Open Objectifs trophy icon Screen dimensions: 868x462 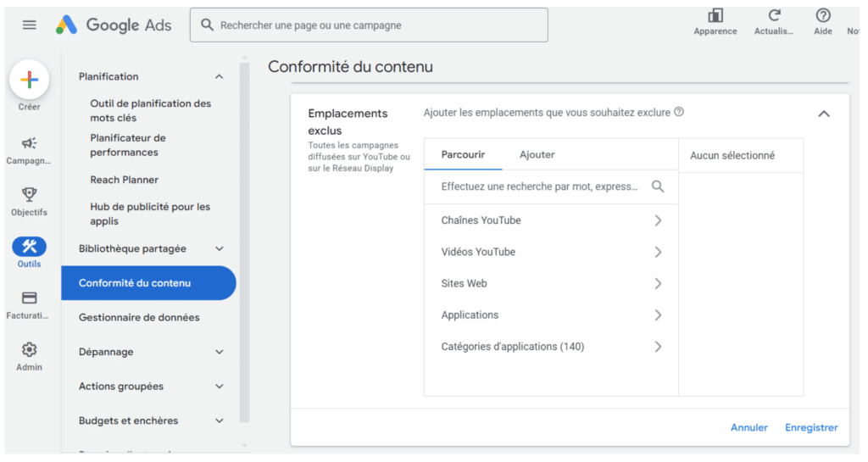[30, 195]
